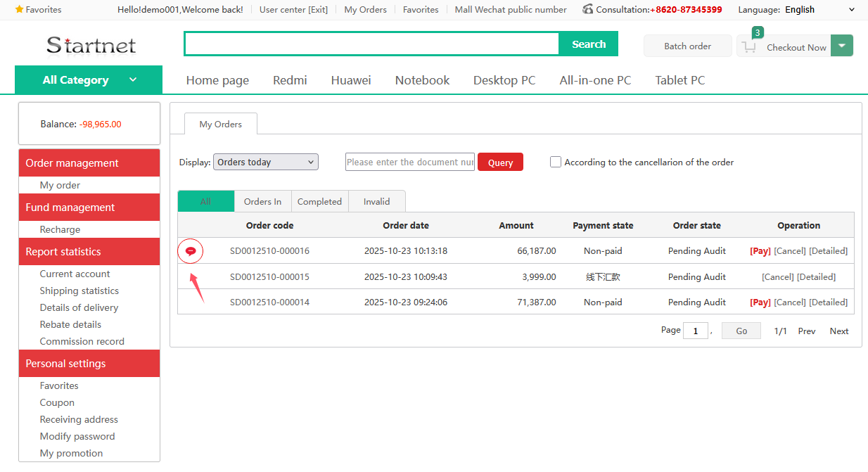Image resolution: width=868 pixels, height=472 pixels.
Task: Tick the order cancellation checkbox
Action: tap(556, 162)
